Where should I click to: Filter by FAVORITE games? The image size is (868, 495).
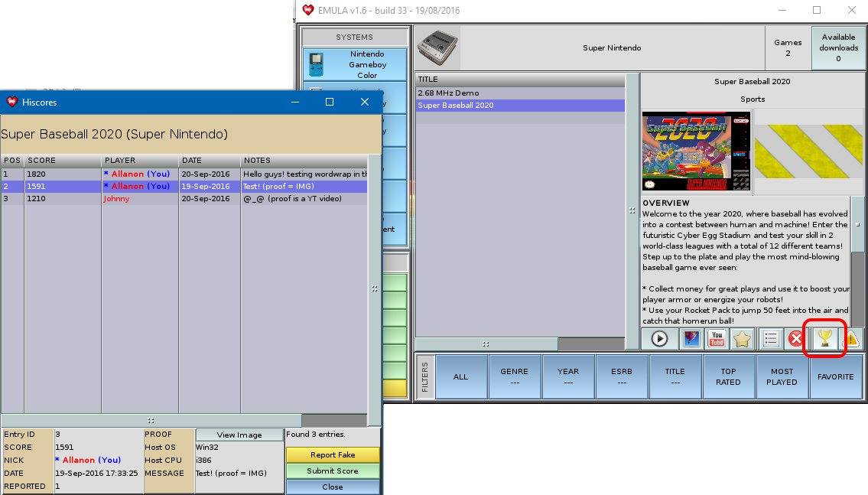[835, 376]
